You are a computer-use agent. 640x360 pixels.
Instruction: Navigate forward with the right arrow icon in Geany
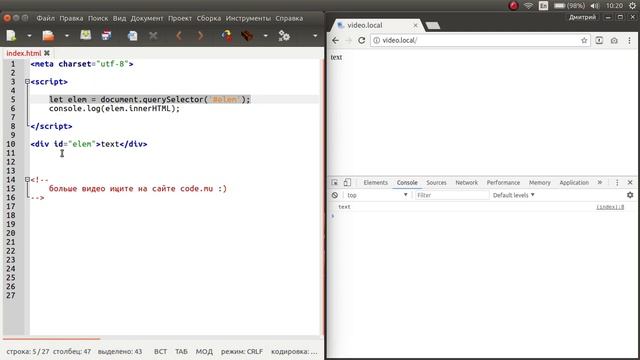pos(200,36)
